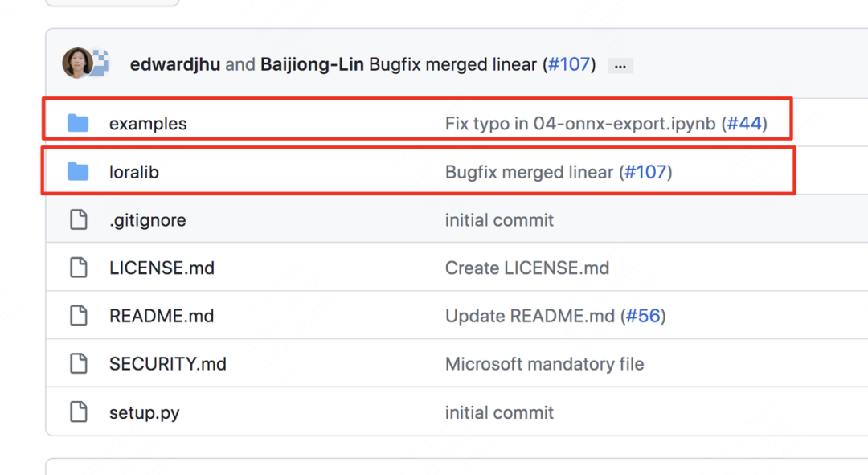Open pull request #56 link
This screenshot has height=475, width=868.
pyautogui.click(x=643, y=316)
